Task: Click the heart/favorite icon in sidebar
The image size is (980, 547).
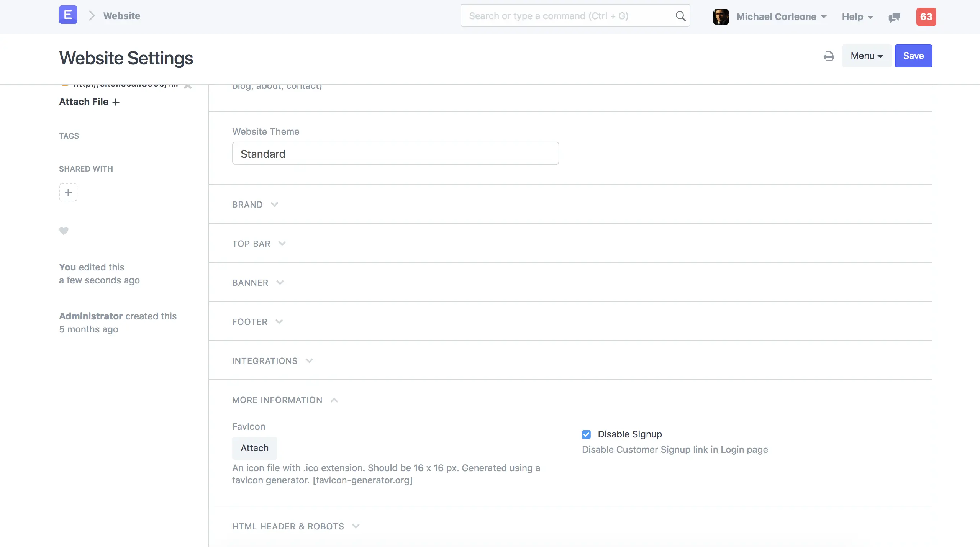Action: pyautogui.click(x=64, y=231)
